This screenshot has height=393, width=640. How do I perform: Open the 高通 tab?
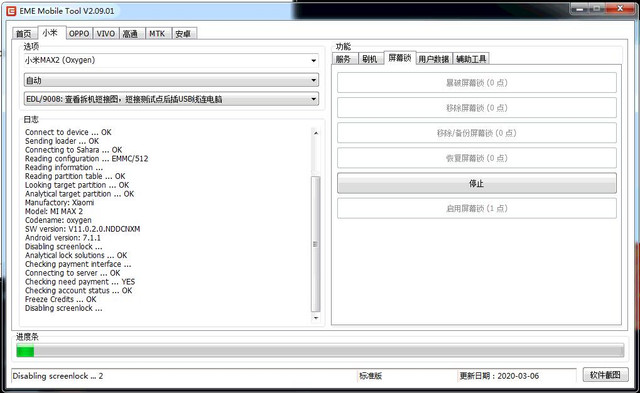coord(131,33)
